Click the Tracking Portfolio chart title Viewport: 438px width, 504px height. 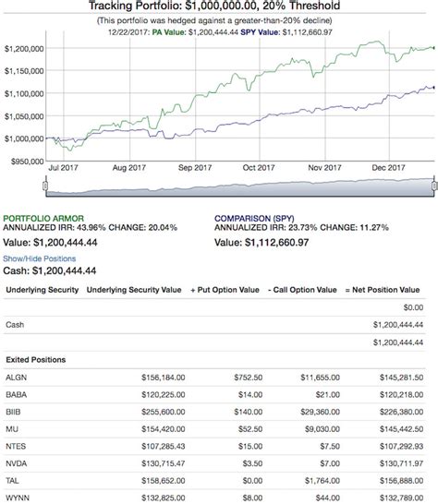click(x=214, y=6)
